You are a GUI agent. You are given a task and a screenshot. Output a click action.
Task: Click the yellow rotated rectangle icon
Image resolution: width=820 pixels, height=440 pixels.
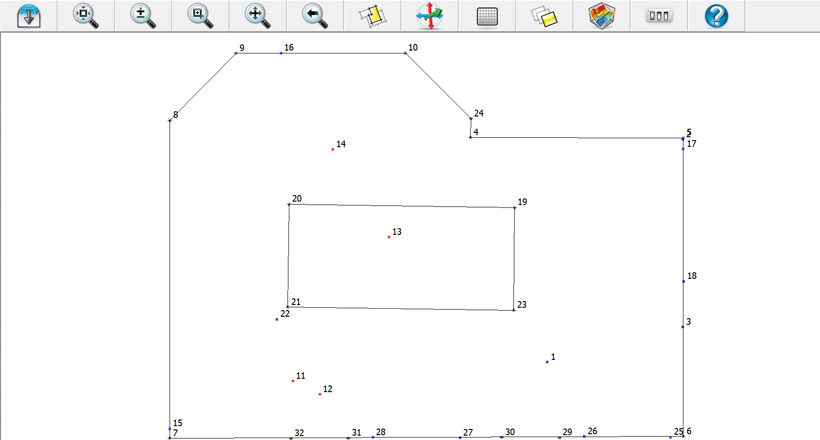coord(372,15)
